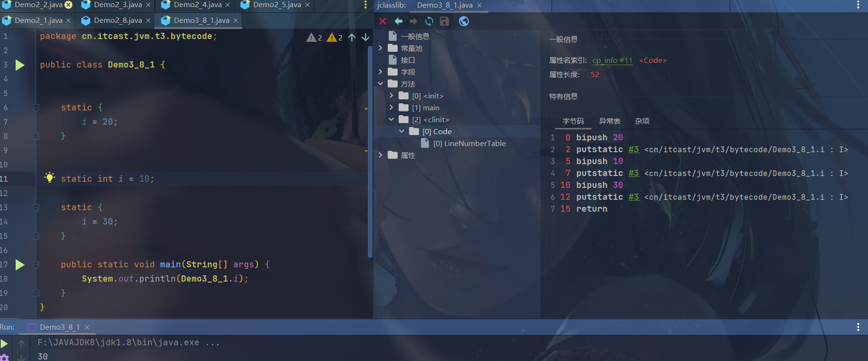Switch to the Demo2_4.java editor tab
Viewport: 868px width, 361px height.
(x=198, y=5)
